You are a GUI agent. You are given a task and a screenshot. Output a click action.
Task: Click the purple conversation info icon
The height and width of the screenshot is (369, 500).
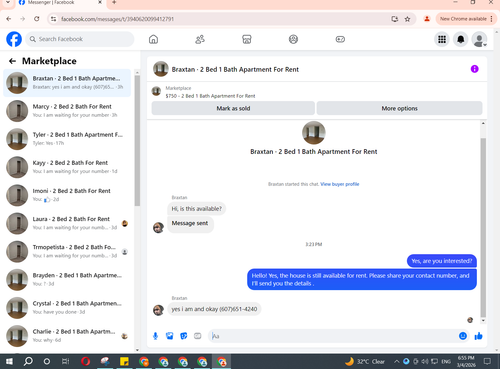point(474,69)
